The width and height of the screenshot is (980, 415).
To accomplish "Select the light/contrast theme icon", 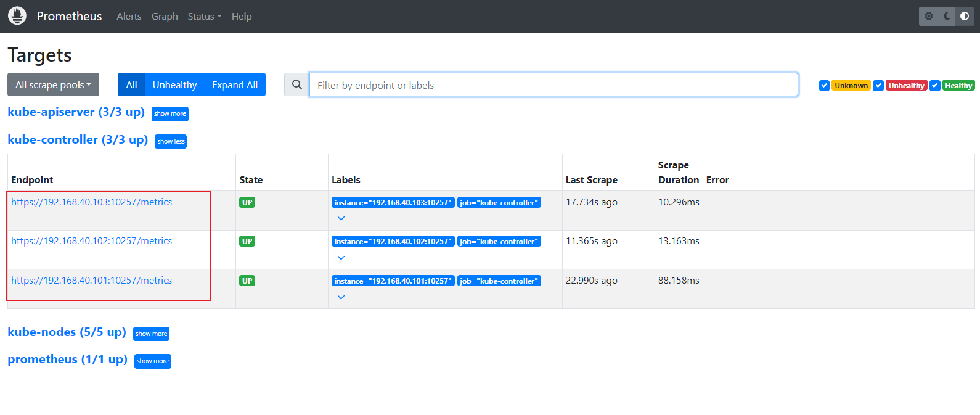I will [965, 16].
